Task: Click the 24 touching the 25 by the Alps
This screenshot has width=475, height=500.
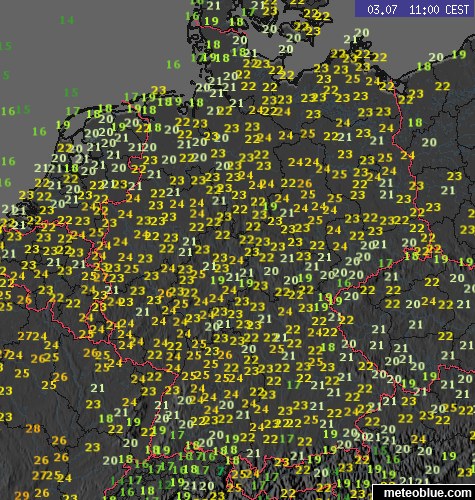Action: 252,473
